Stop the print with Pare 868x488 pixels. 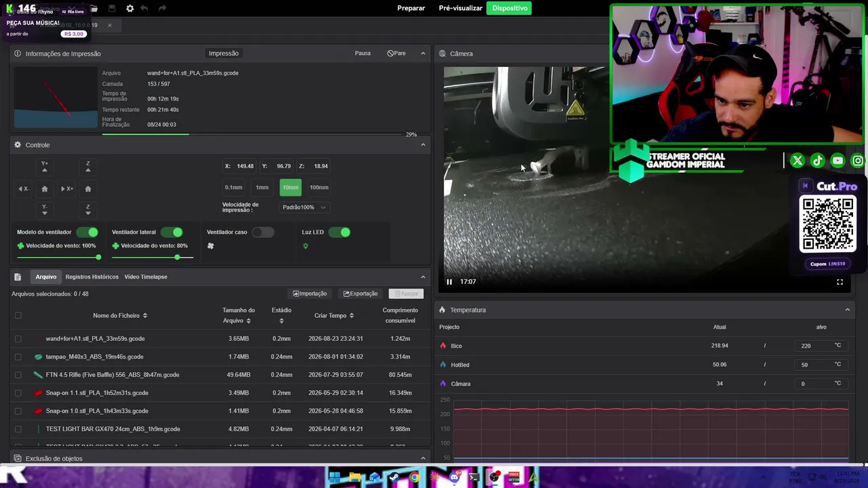tap(397, 54)
